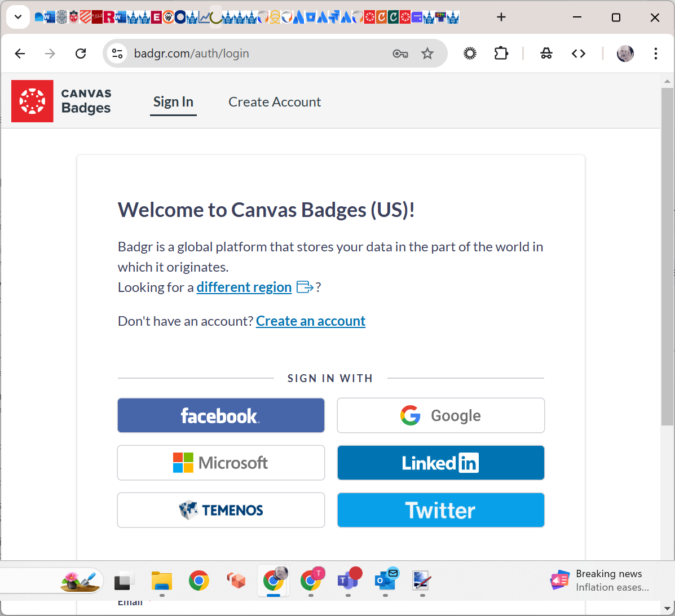Sign in with Twitter
This screenshot has height=616, width=675.
click(x=441, y=509)
